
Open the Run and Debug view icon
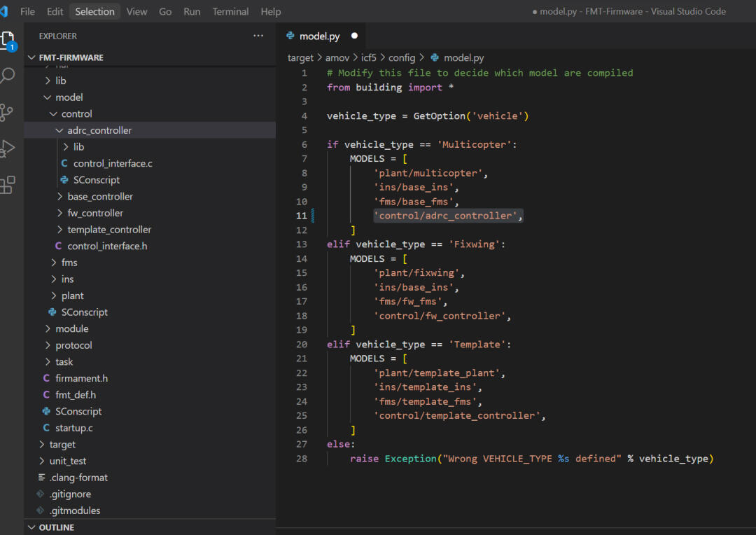[x=8, y=148]
